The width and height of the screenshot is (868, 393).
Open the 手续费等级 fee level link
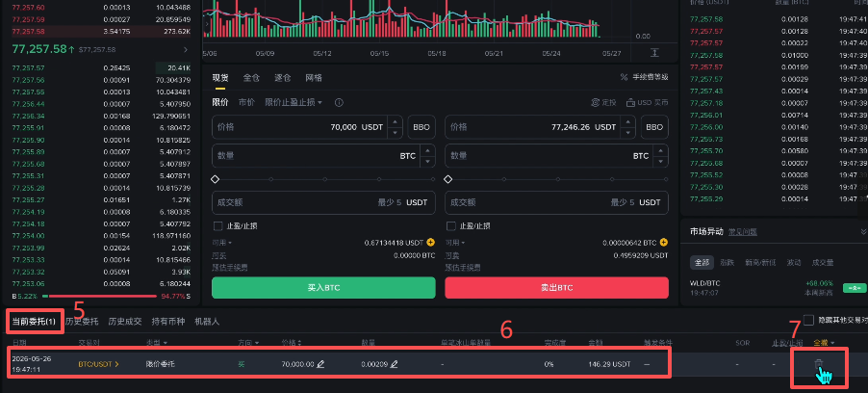(x=651, y=78)
